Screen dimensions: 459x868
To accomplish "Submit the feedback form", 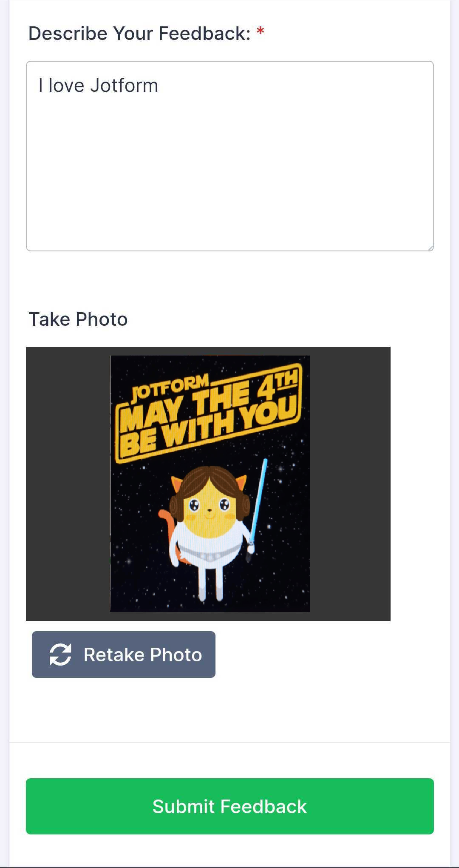I will point(230,806).
